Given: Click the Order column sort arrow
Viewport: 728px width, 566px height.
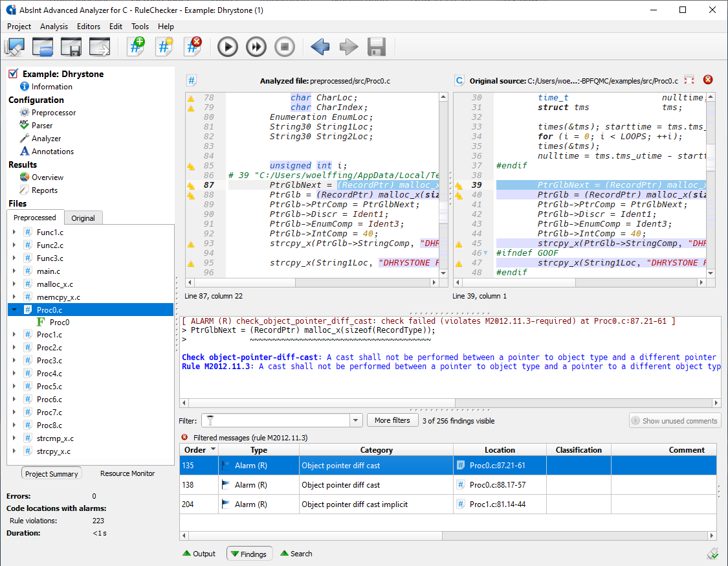Looking at the screenshot, I should (x=213, y=449).
